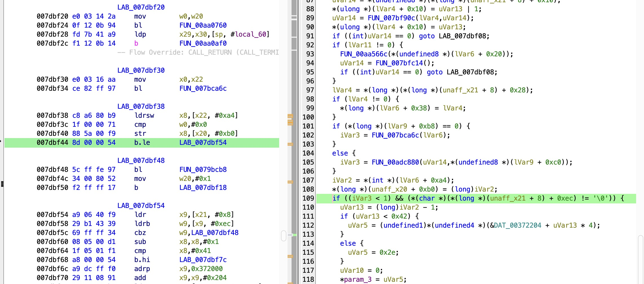Click decompiler line number 88

point(310,9)
